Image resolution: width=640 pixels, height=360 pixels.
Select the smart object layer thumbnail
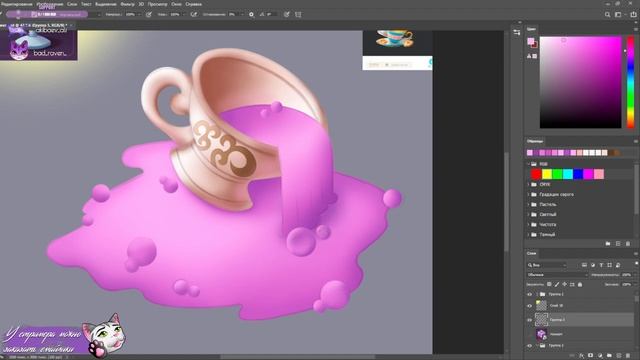(542, 334)
